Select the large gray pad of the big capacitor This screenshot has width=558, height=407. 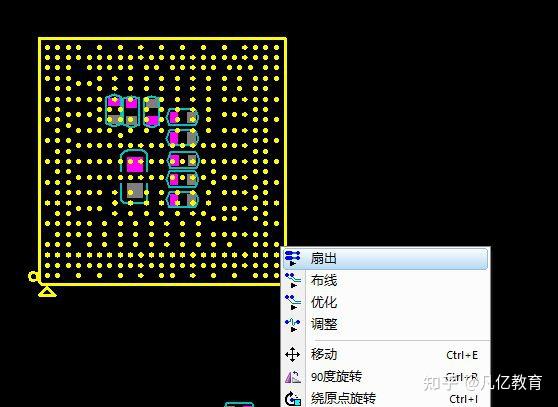point(135,190)
